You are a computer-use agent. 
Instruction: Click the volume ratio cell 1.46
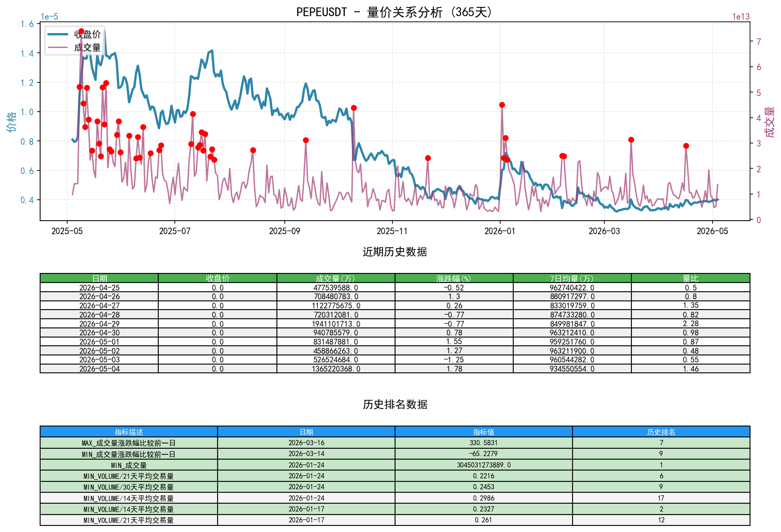point(691,369)
